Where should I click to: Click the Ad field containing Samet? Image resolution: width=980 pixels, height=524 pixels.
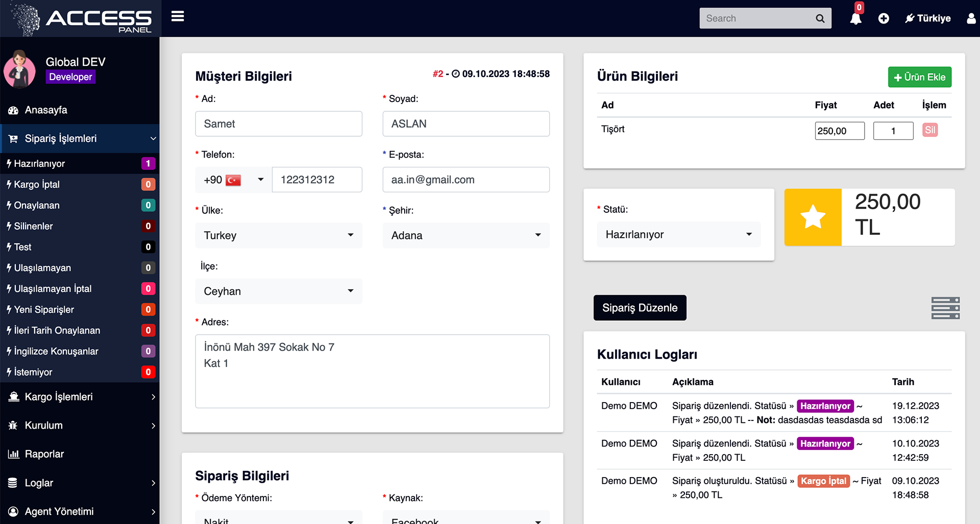click(x=279, y=124)
